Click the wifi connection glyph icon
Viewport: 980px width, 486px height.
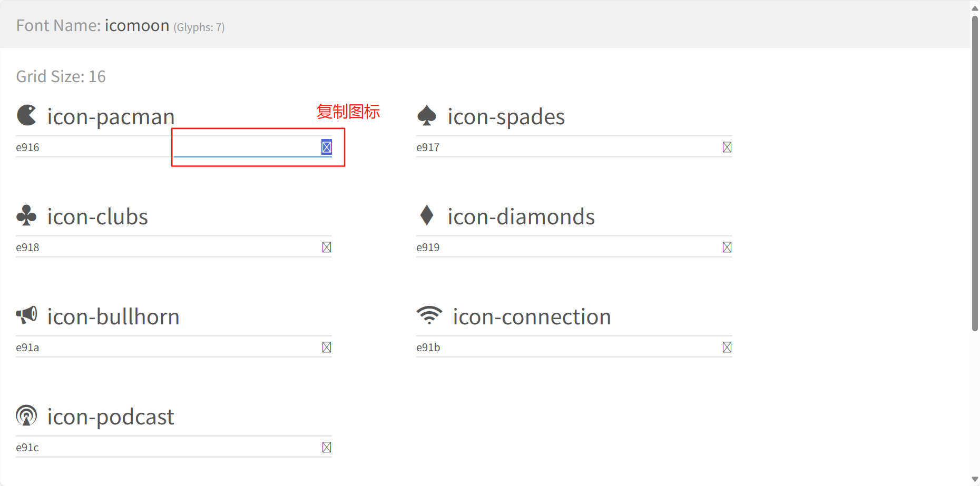click(429, 315)
